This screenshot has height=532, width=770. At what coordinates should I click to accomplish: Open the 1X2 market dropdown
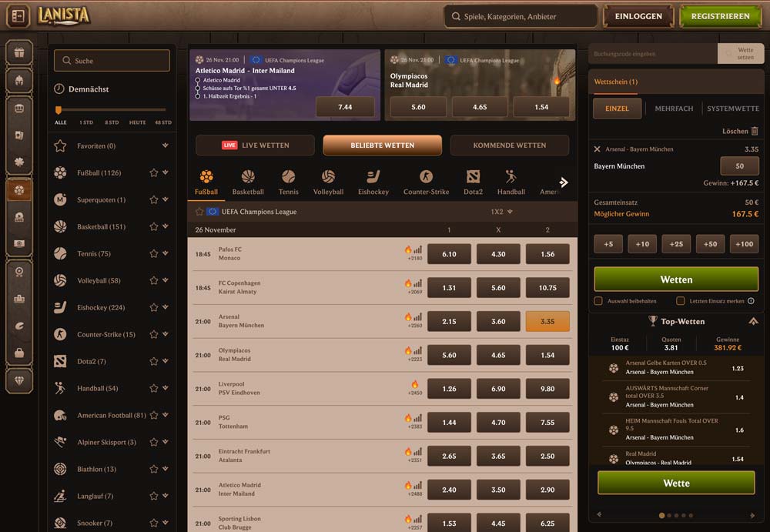[502, 212]
